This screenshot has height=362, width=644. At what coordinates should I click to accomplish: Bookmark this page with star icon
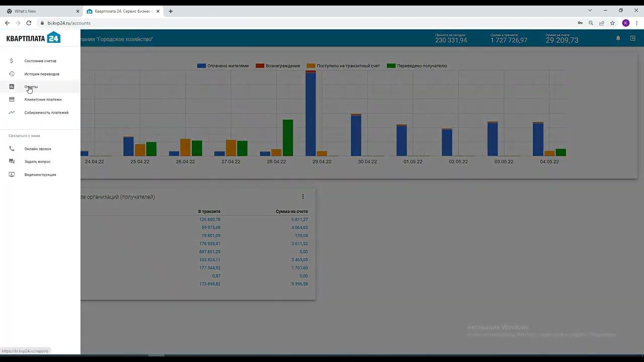[612, 23]
